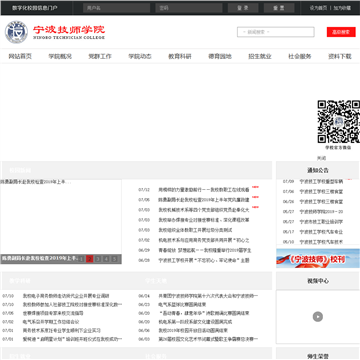Click the 《宁波技师》校刊 banner
The image size is (360, 360).
coord(318,258)
